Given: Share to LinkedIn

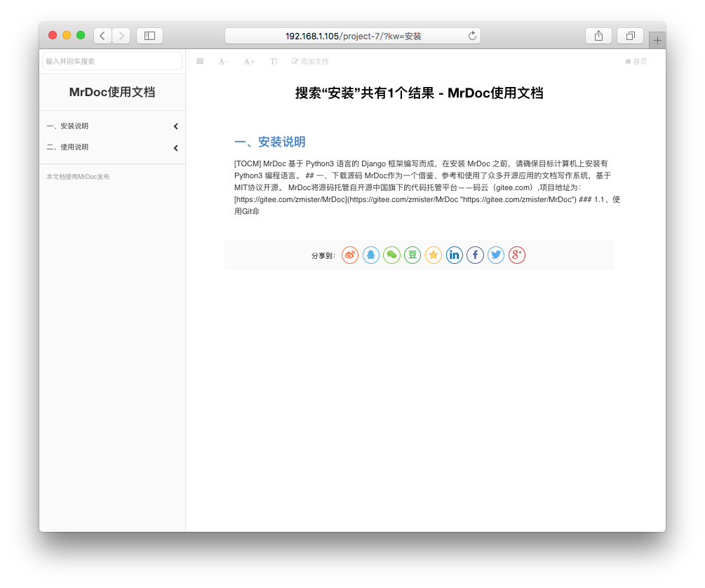Looking at the screenshot, I should pos(455,255).
